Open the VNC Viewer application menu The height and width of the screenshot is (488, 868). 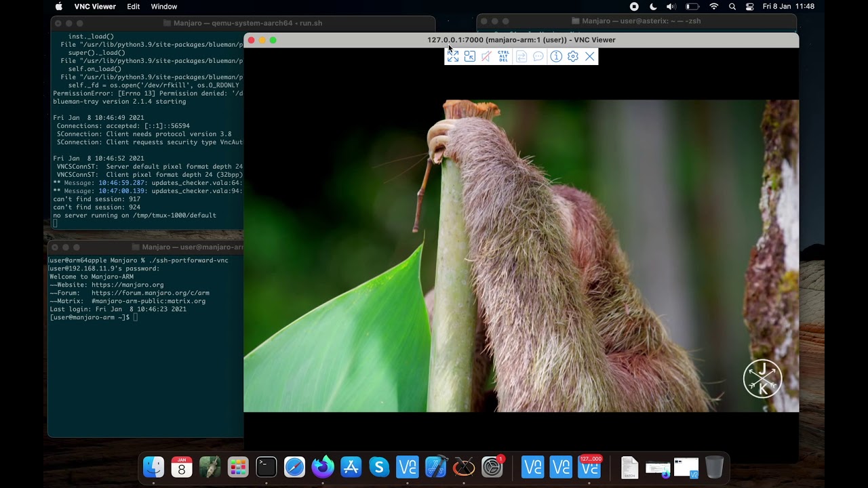click(x=95, y=7)
